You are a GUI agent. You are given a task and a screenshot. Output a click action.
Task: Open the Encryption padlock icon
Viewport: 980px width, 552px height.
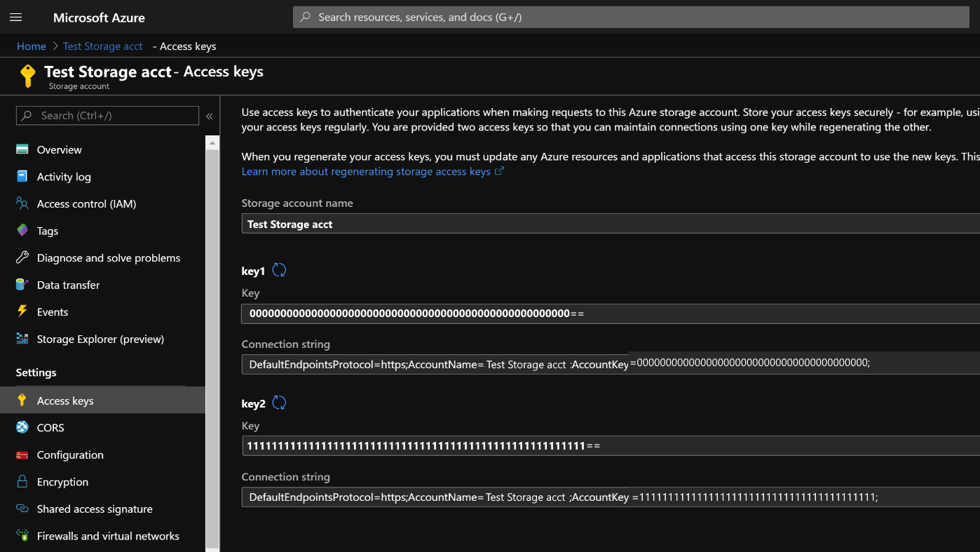pyautogui.click(x=23, y=482)
